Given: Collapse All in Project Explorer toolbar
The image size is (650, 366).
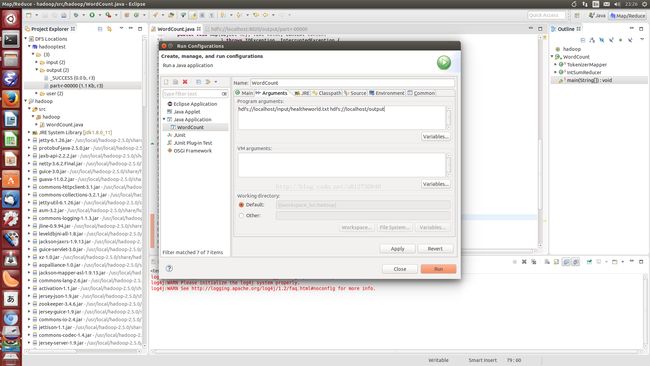Looking at the screenshot, I should 100,29.
